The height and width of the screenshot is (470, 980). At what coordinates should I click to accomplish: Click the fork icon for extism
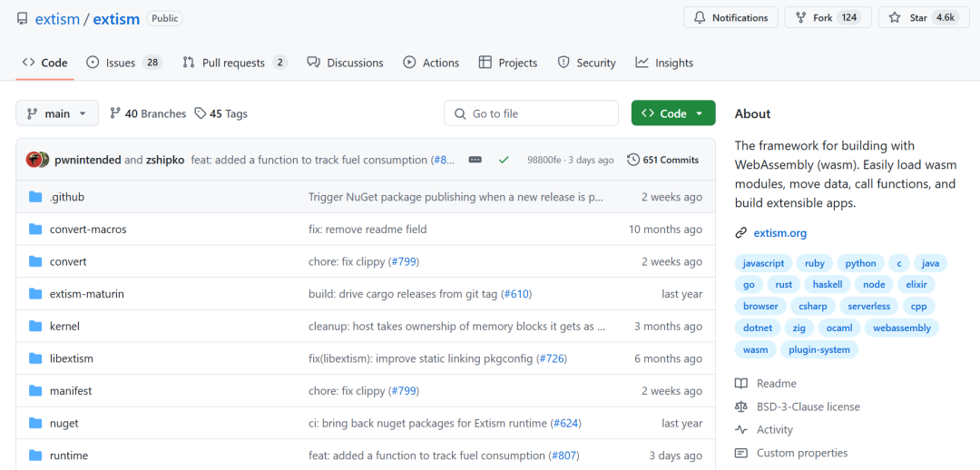[800, 18]
